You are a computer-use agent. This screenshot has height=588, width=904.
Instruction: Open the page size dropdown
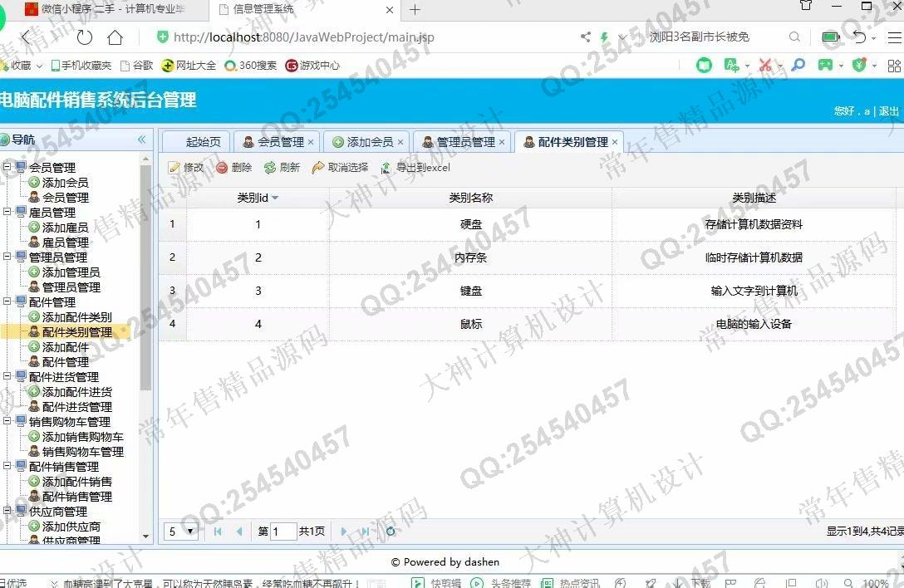(x=181, y=532)
